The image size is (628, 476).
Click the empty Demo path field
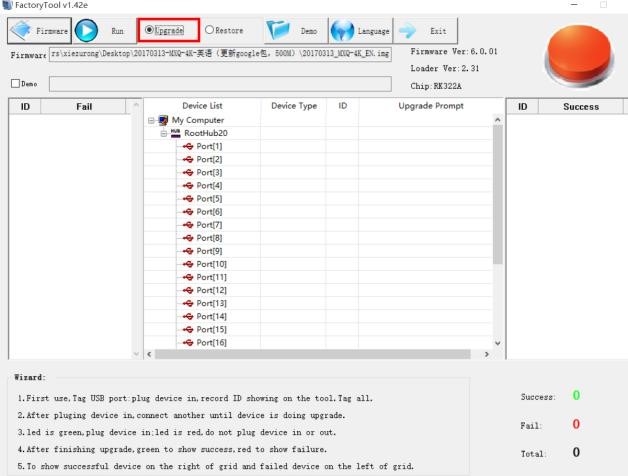(x=220, y=84)
